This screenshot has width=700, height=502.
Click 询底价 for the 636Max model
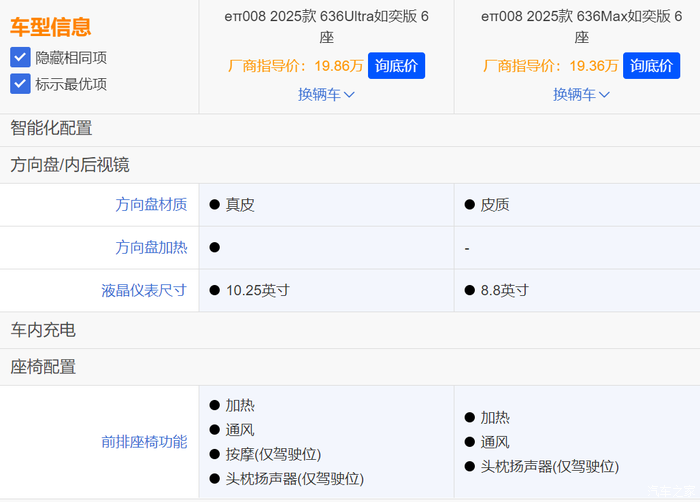(x=652, y=66)
